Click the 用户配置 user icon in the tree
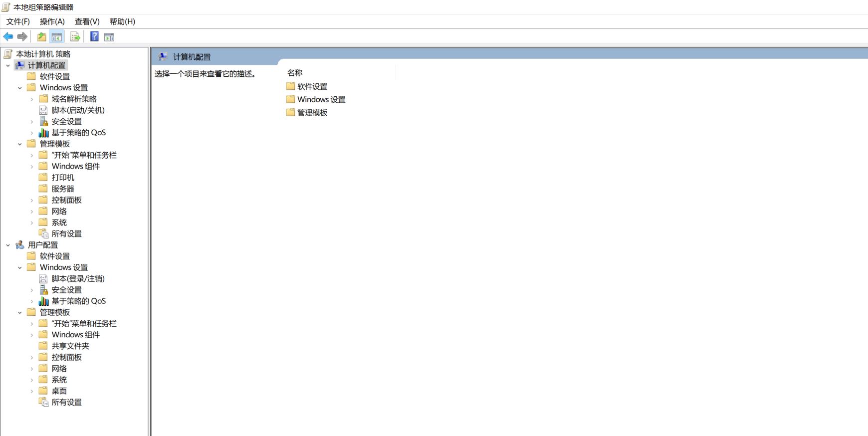The image size is (868, 436). pyautogui.click(x=20, y=244)
